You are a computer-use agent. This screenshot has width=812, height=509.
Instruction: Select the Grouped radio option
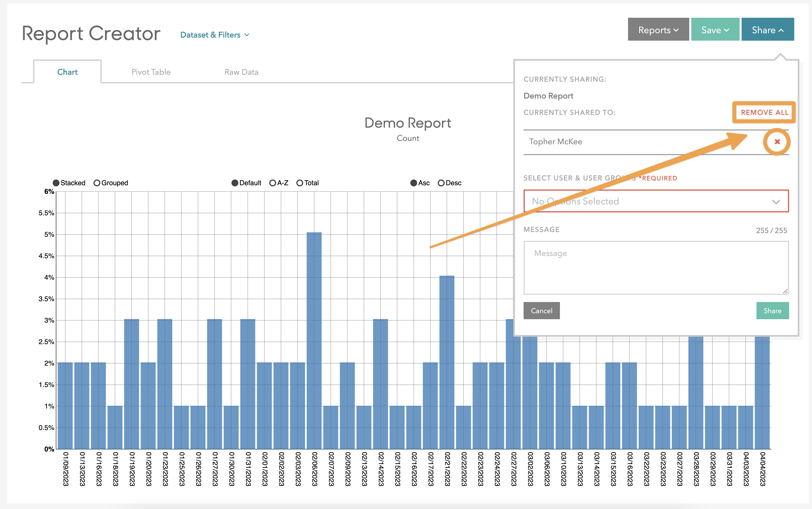pos(97,183)
